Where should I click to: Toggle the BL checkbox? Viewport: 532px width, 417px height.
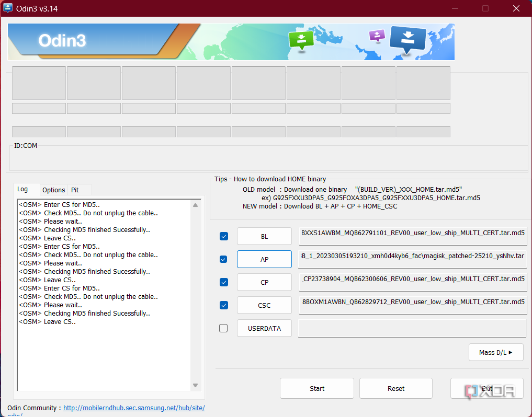223,236
